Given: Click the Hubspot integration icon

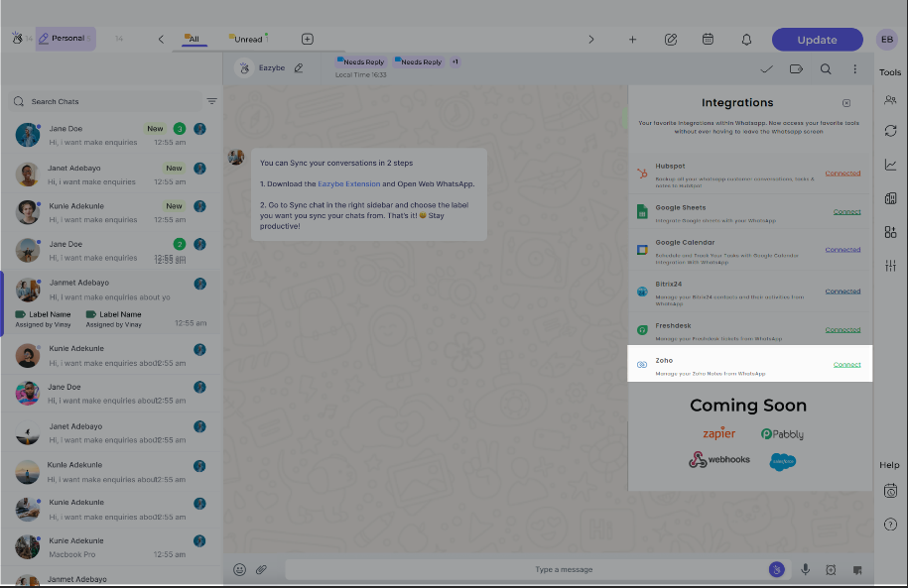Looking at the screenshot, I should (642, 174).
